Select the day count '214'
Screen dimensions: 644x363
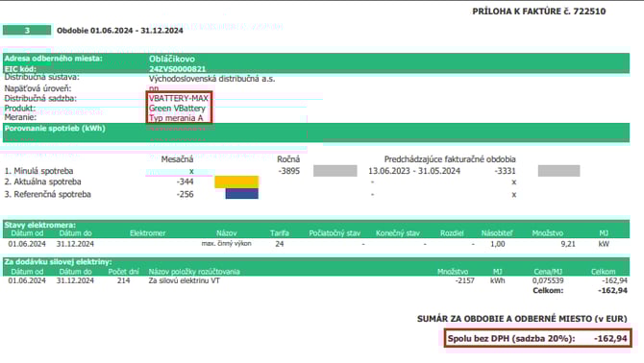pyautogui.click(x=124, y=280)
